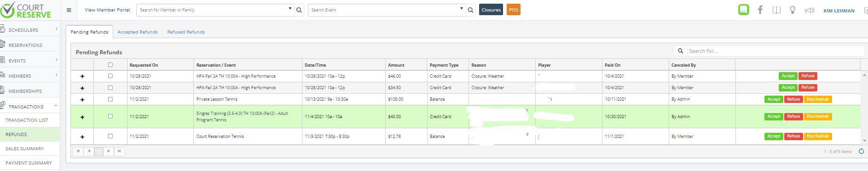Go to previous page of grid

89,151
